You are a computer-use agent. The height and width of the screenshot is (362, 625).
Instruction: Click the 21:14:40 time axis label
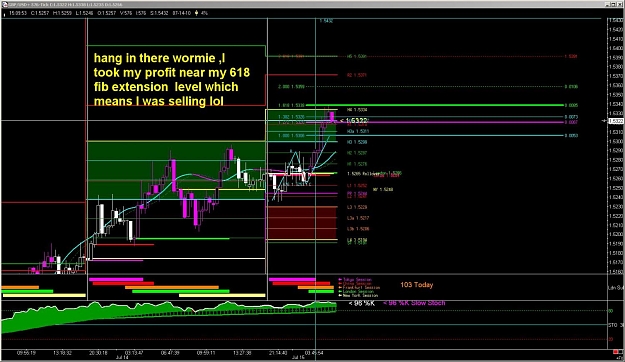click(278, 353)
